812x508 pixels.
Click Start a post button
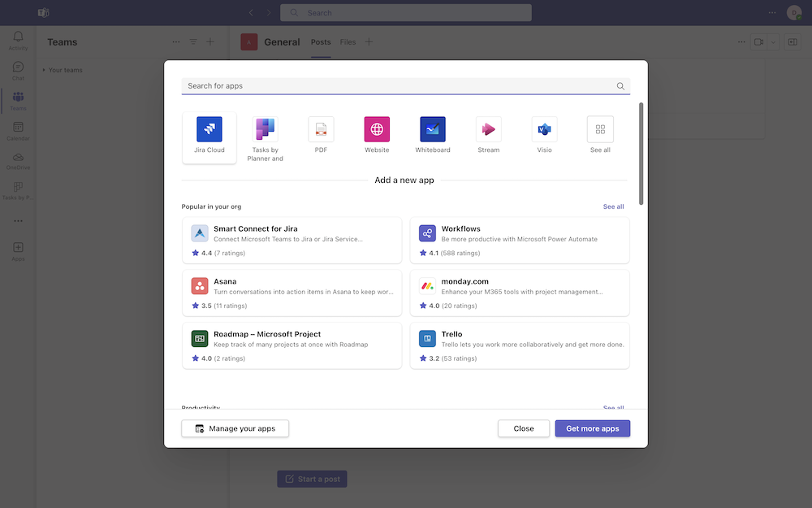313,479
